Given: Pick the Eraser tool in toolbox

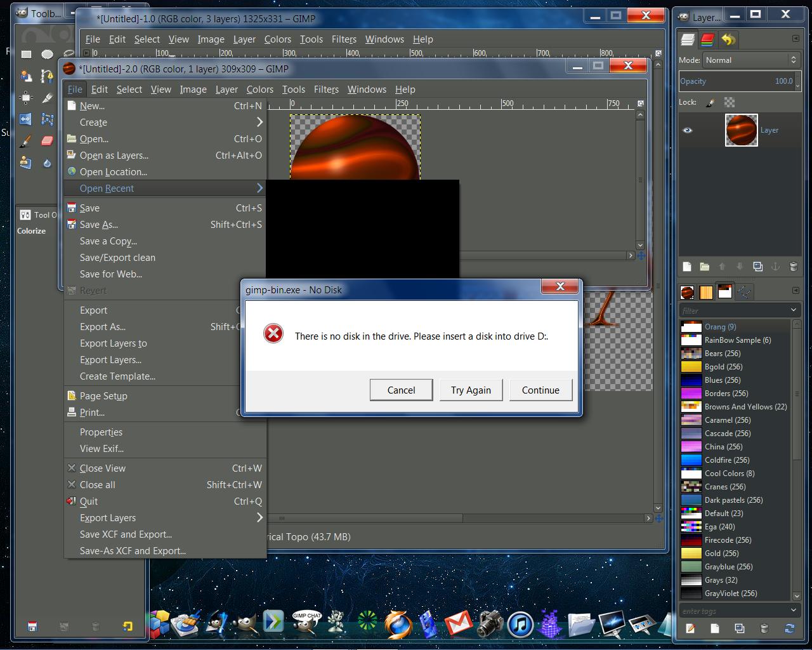Looking at the screenshot, I should click(x=47, y=141).
